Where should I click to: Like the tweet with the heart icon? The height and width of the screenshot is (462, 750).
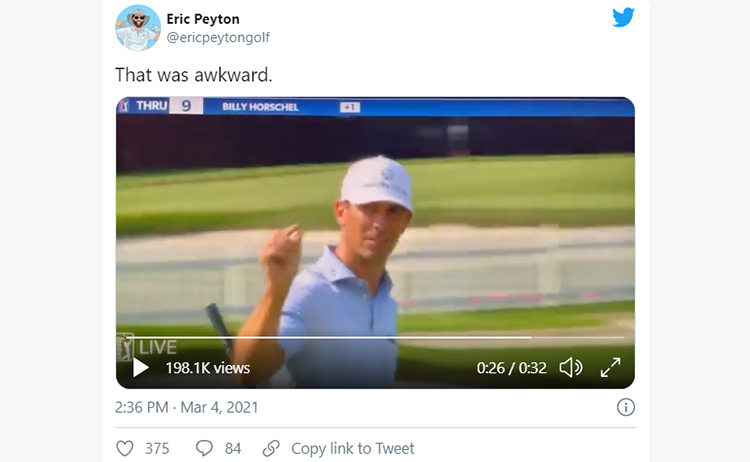[125, 449]
